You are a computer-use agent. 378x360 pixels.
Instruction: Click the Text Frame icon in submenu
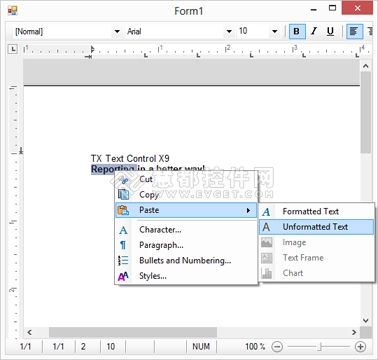pos(267,258)
